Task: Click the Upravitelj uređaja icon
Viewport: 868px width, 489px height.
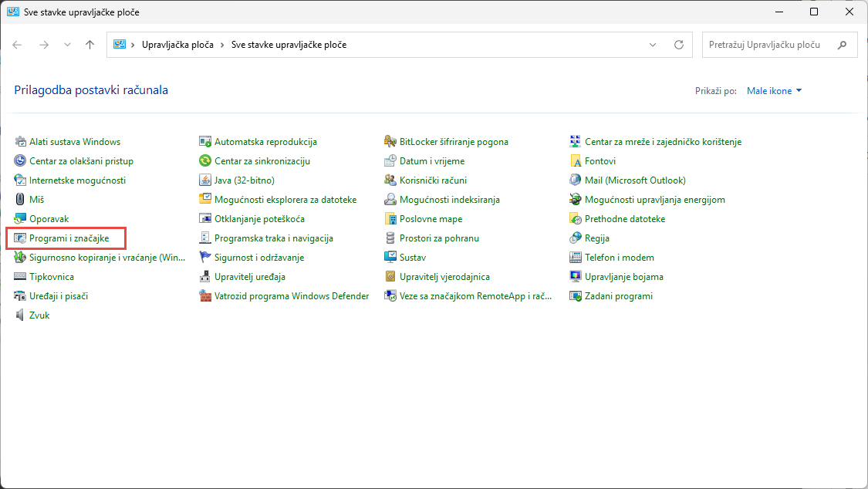Action: click(205, 276)
